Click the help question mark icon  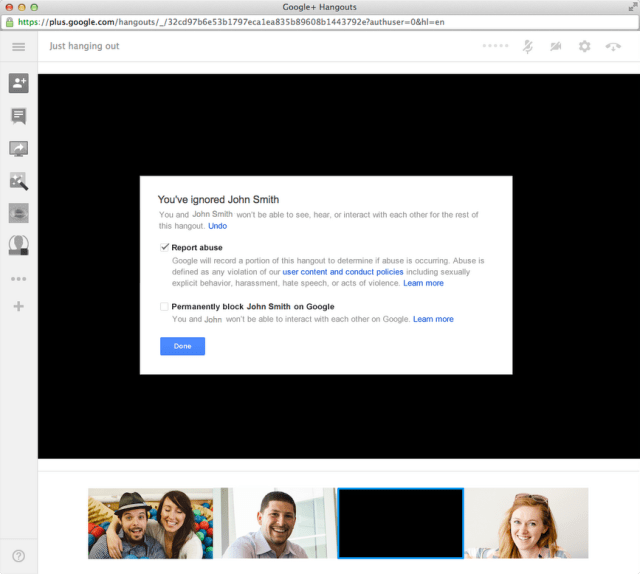tap(18, 556)
